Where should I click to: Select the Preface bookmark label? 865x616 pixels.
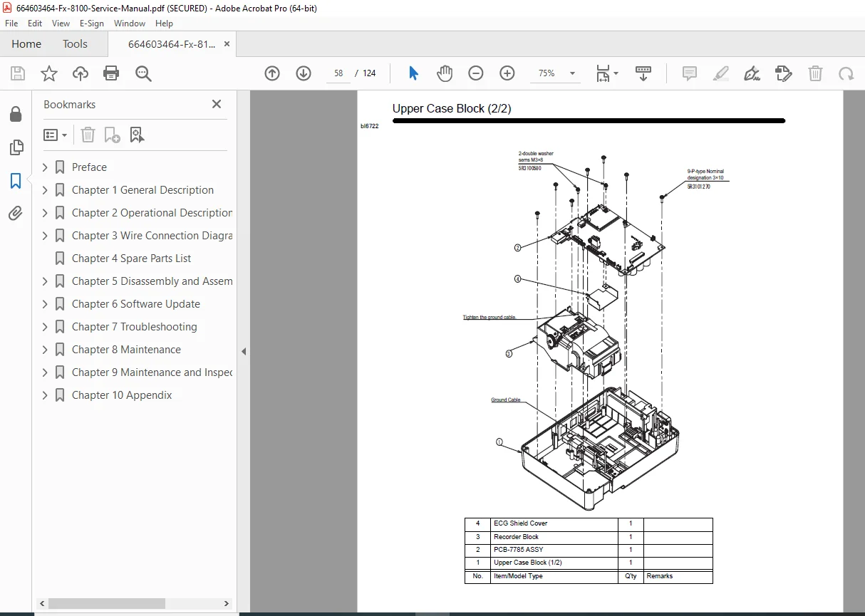[x=89, y=167]
